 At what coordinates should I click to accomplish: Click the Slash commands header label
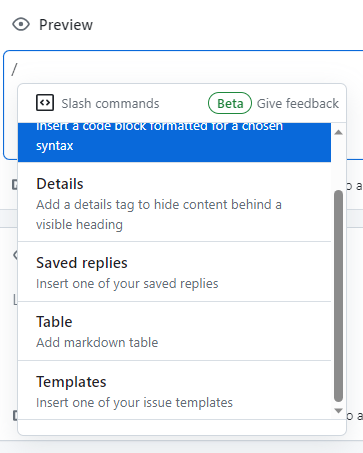(110, 103)
